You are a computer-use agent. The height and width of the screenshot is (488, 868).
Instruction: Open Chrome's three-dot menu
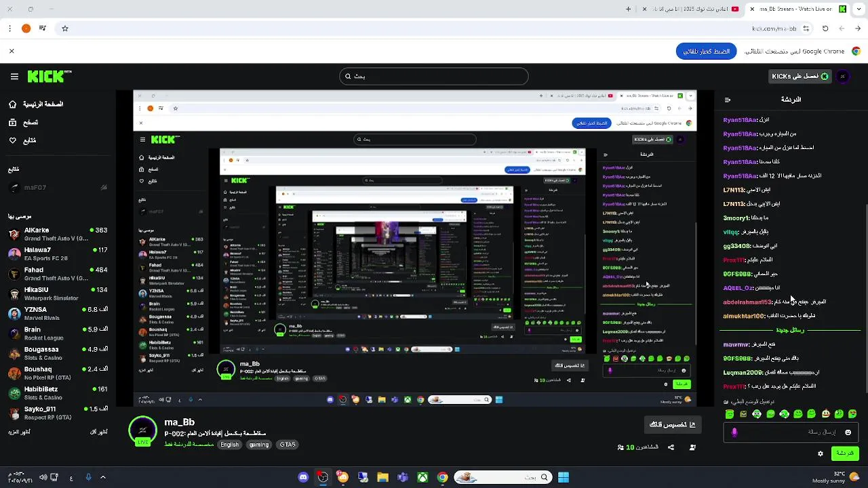[x=9, y=28]
